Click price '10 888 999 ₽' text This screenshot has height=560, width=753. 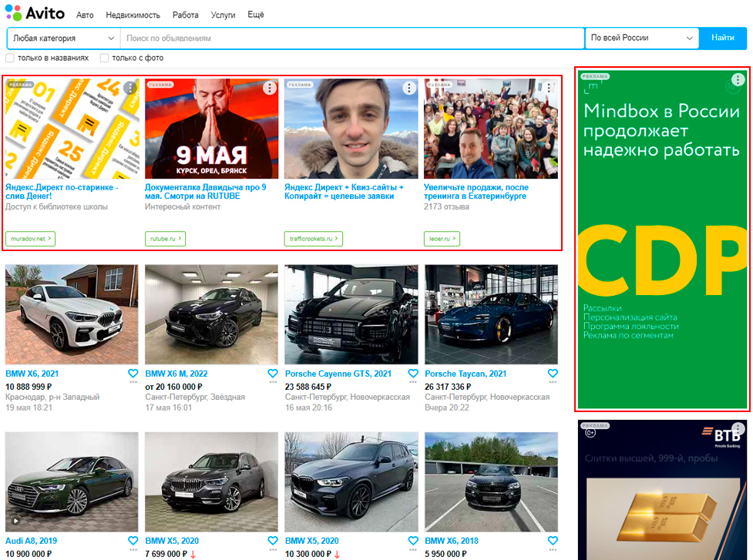(29, 387)
